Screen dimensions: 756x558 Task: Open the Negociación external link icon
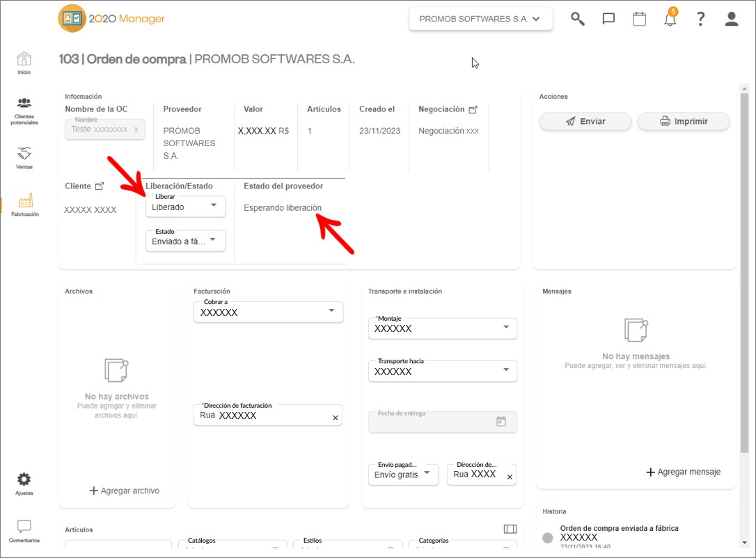pos(473,109)
